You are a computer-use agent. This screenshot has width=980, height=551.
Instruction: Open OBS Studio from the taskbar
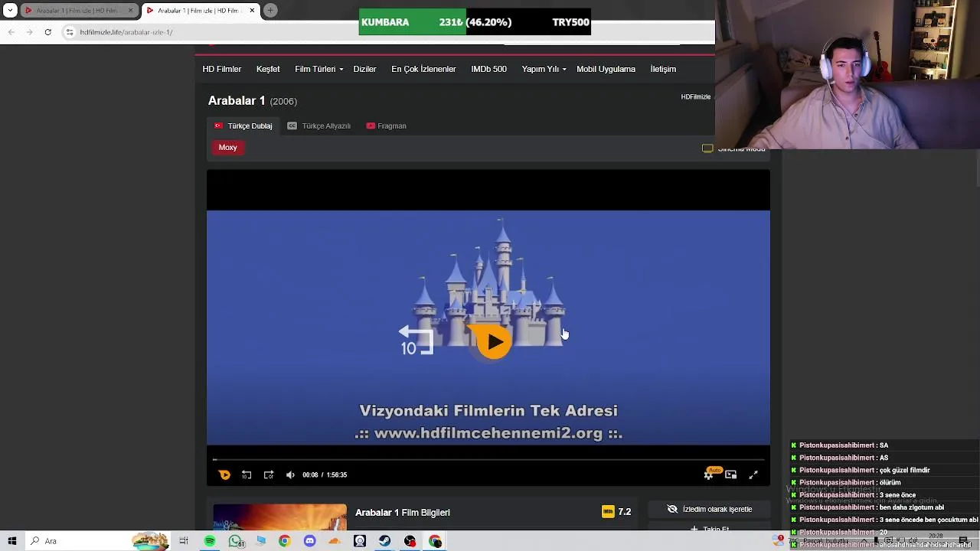pyautogui.click(x=410, y=541)
